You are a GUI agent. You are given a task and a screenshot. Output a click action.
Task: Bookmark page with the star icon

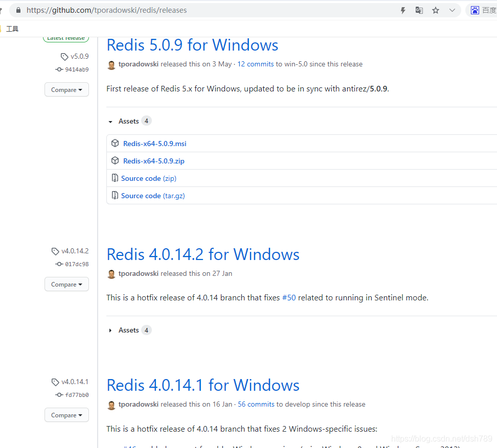pos(436,10)
